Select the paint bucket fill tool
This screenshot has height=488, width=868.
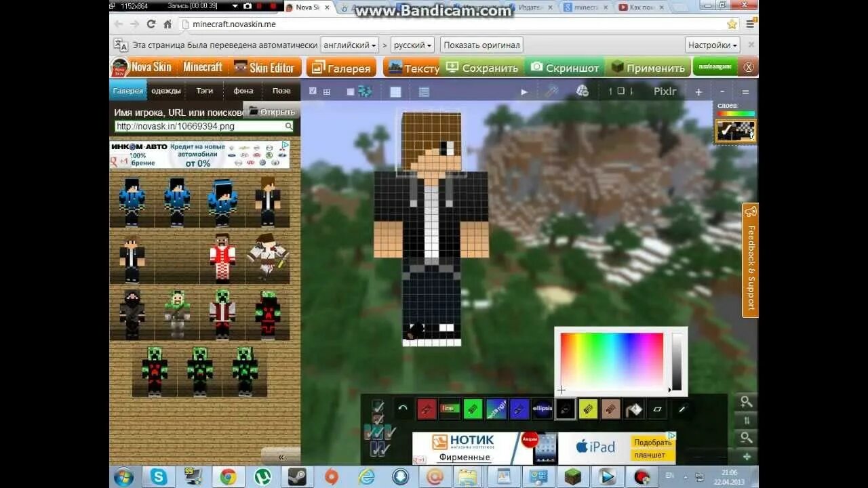[x=634, y=409]
